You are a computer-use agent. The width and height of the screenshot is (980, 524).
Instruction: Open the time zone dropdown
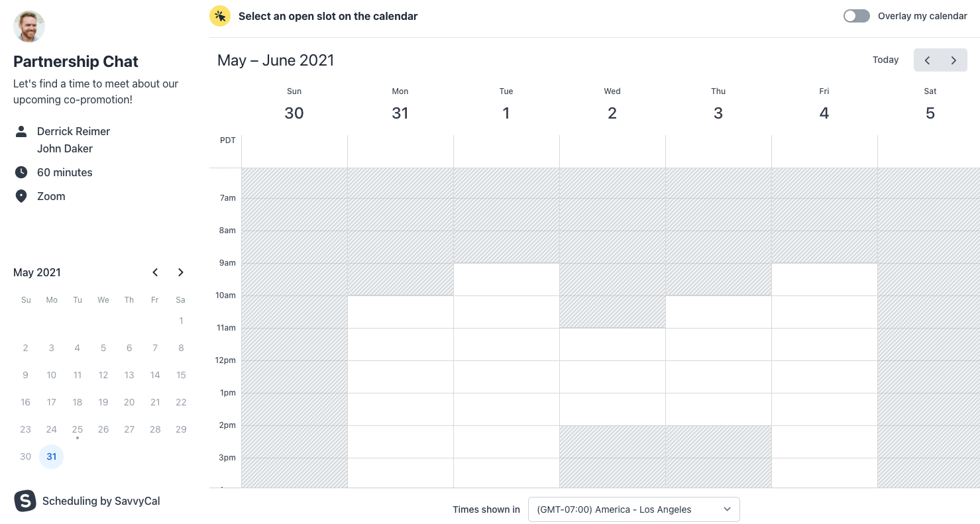pos(633,509)
